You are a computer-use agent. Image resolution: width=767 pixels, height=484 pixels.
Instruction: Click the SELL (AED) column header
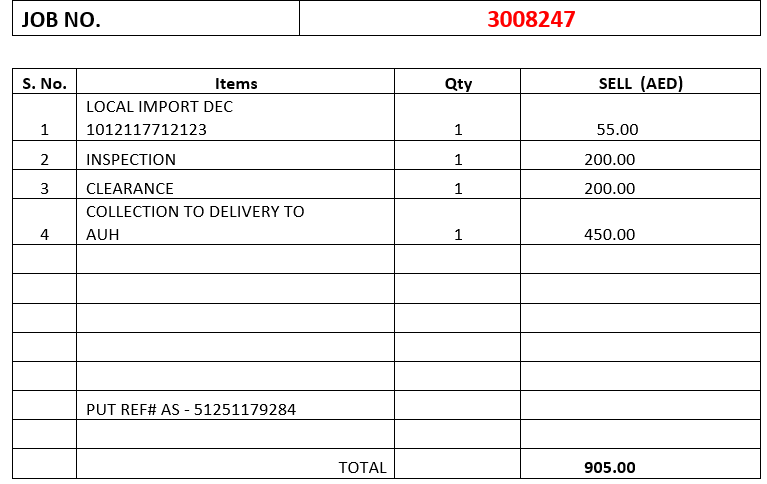(x=640, y=83)
